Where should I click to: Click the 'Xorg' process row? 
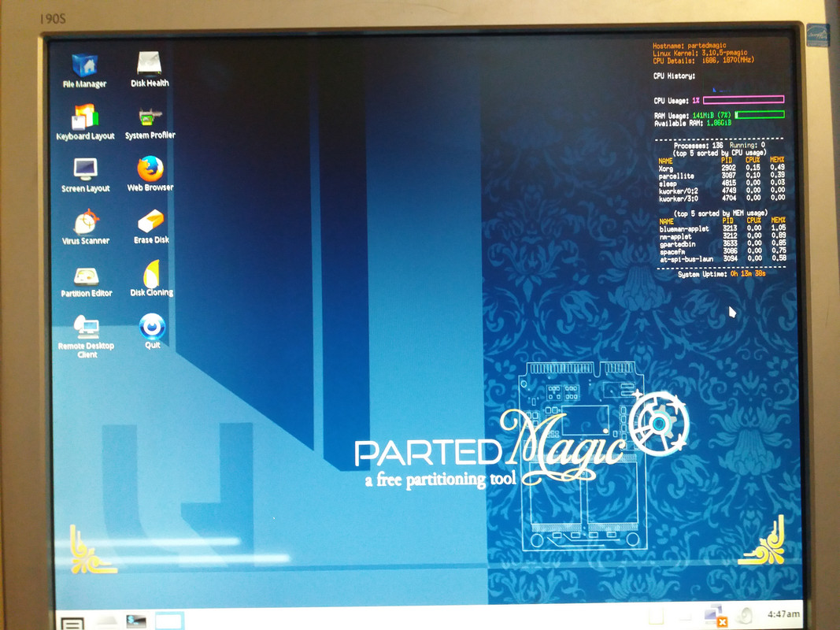722,169
